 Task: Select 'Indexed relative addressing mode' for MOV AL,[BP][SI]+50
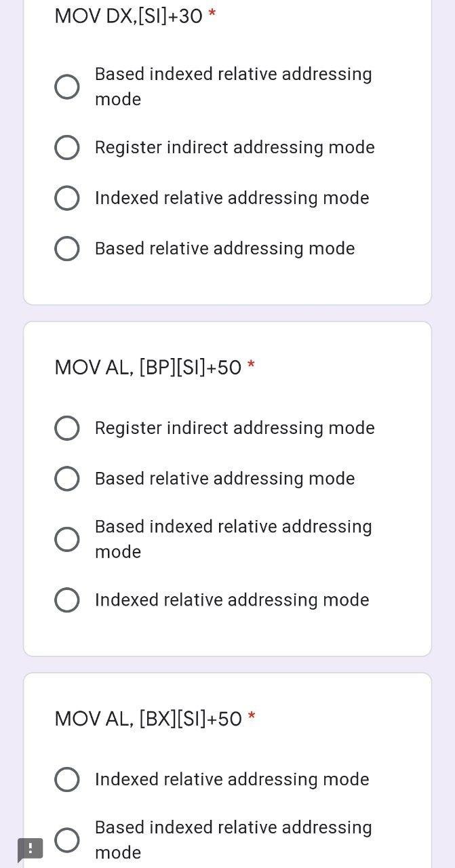point(66,599)
